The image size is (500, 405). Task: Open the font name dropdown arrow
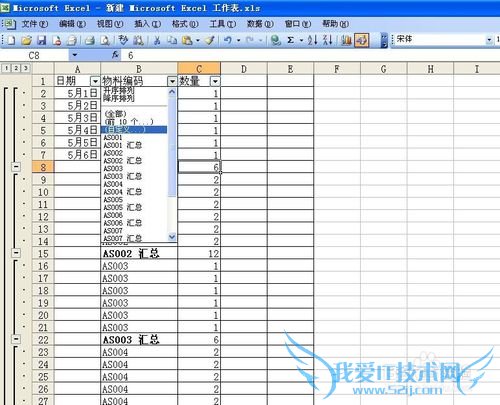coord(489,40)
